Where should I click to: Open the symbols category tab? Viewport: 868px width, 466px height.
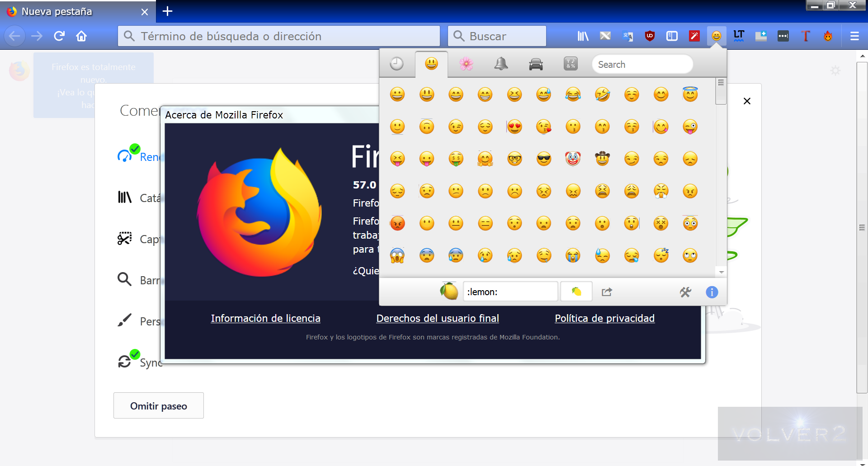click(571, 64)
